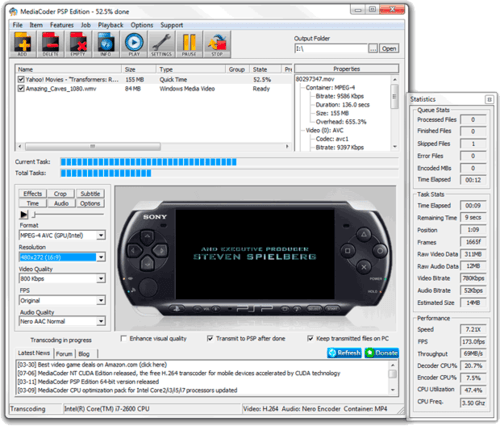Click the Empty list toolbar icon
The width and height of the screenshot is (500, 426).
pos(78,44)
